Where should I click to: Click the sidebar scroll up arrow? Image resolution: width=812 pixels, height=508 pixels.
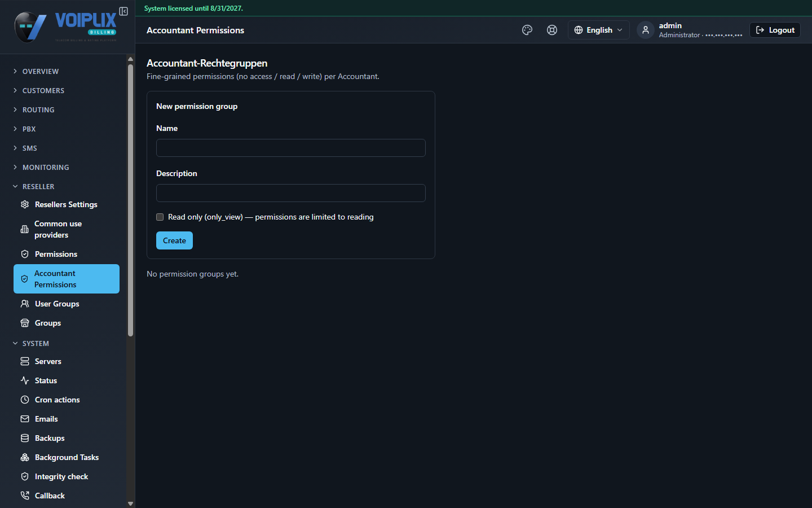(x=130, y=59)
